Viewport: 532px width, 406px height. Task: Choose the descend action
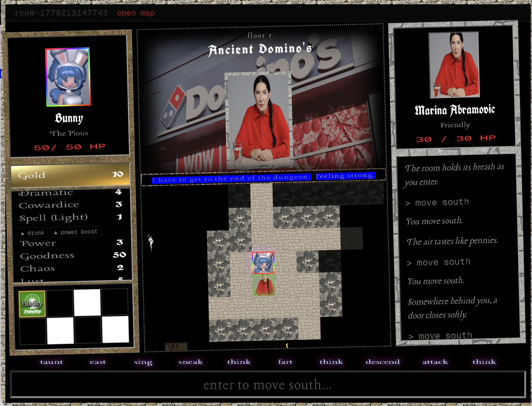coord(383,362)
